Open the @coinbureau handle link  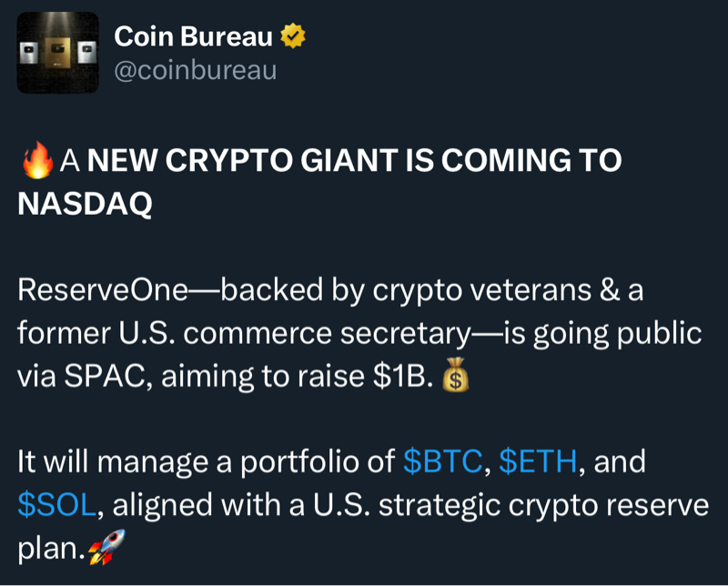coord(195,69)
